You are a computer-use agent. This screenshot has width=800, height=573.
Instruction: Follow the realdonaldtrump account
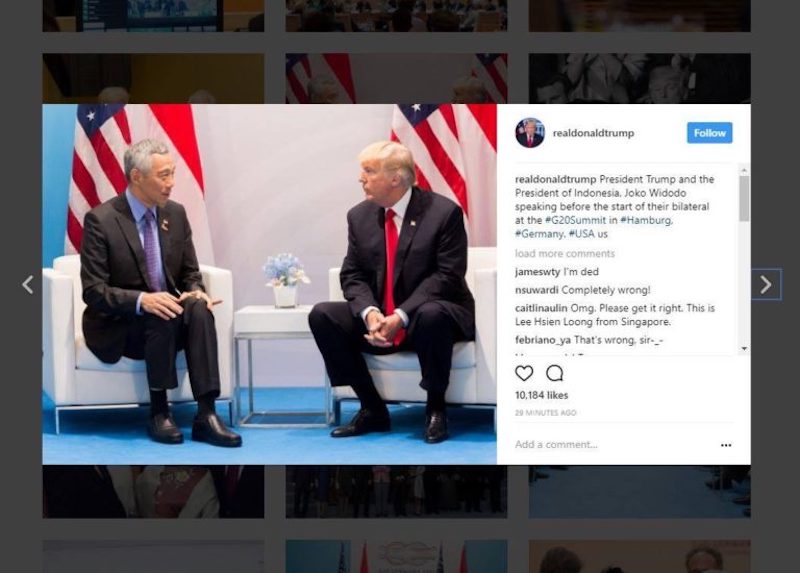(x=709, y=133)
